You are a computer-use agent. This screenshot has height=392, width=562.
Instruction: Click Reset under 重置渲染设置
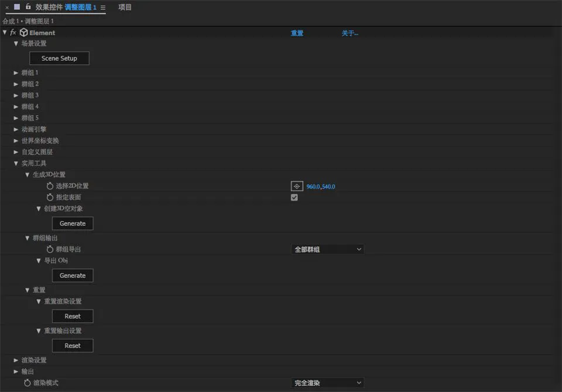click(x=73, y=316)
